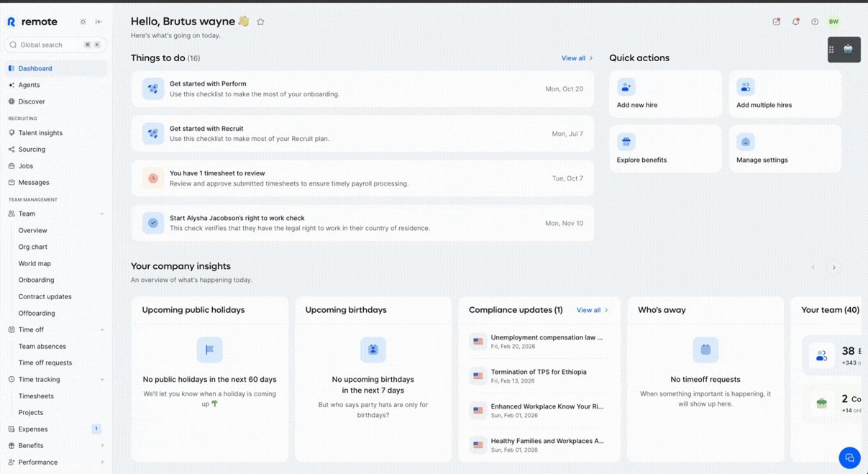The image size is (868, 474).
Task: Open Sourcing in sidebar
Action: (x=55, y=150)
